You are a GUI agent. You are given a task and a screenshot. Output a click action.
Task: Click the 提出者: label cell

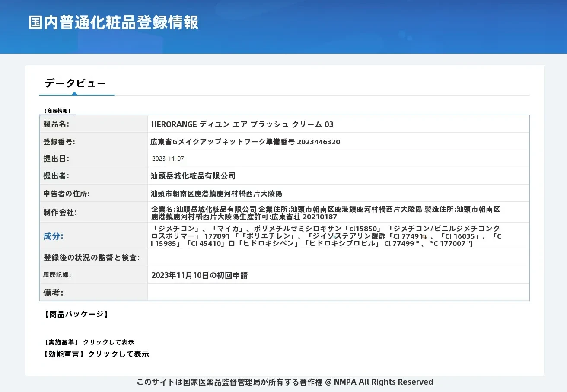[x=94, y=176]
